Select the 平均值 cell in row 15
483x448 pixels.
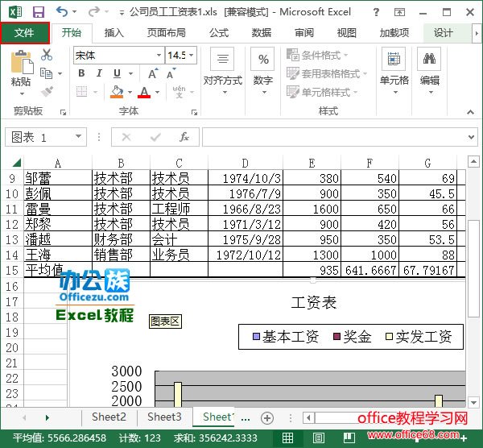click(x=58, y=270)
